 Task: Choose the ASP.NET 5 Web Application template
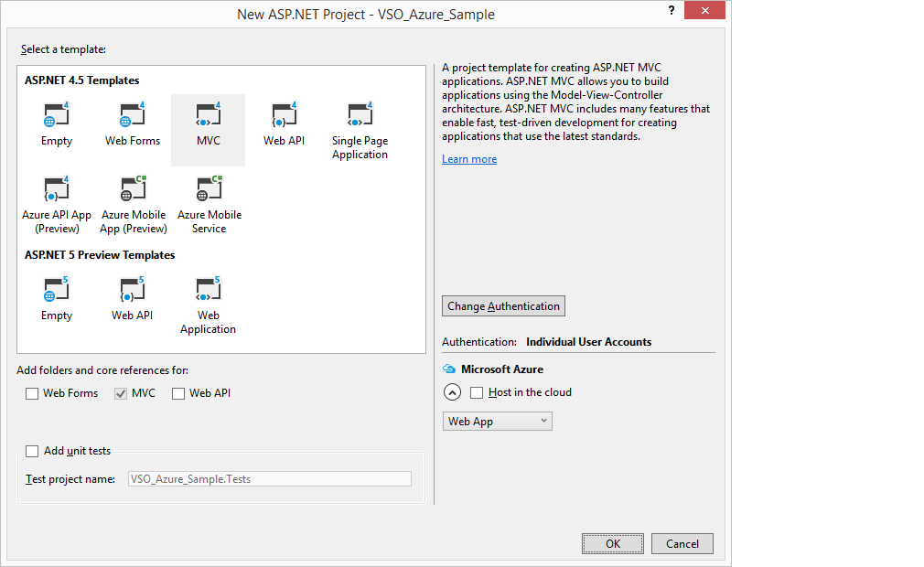pyautogui.click(x=208, y=291)
